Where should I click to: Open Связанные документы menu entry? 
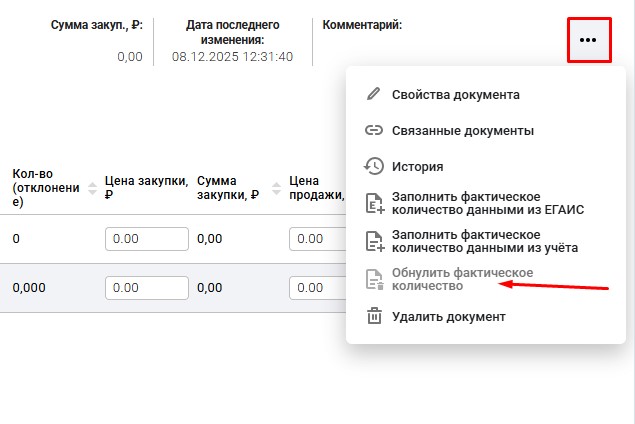tap(463, 130)
